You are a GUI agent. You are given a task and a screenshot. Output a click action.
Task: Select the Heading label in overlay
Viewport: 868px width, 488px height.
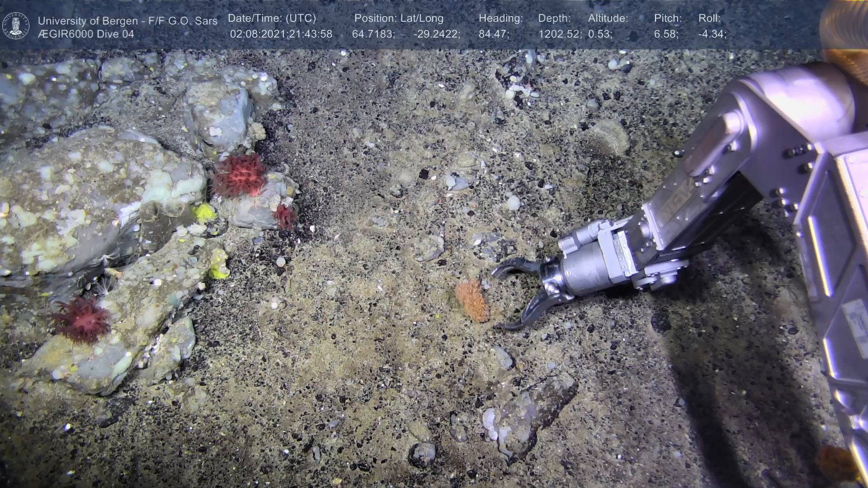click(500, 19)
